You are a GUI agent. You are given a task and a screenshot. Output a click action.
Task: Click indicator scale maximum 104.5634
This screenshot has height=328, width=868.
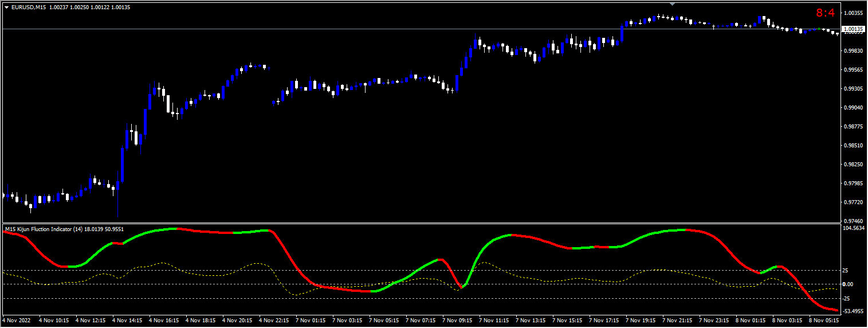click(x=854, y=228)
